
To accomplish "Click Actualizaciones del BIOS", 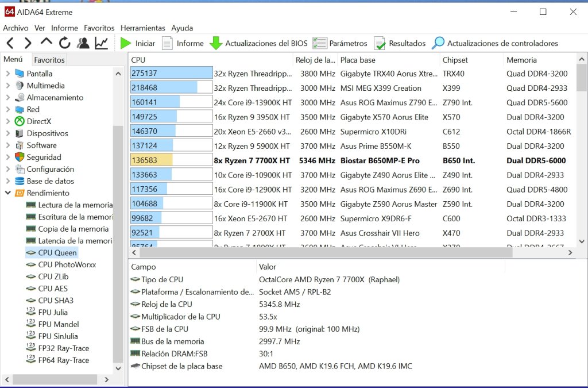I will pos(258,43).
